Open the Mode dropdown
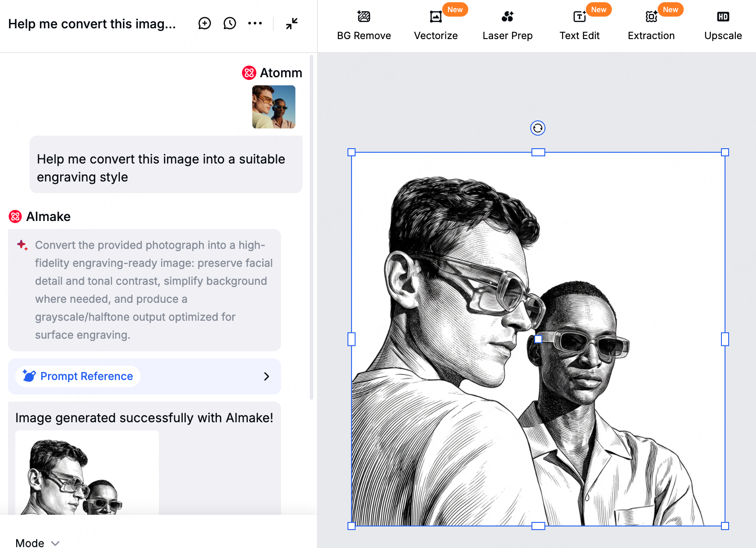The height and width of the screenshot is (548, 756). click(37, 543)
